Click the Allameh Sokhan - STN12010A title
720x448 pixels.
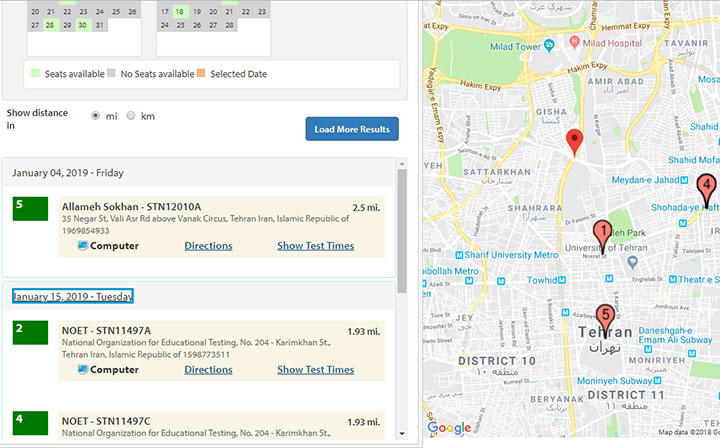point(131,207)
